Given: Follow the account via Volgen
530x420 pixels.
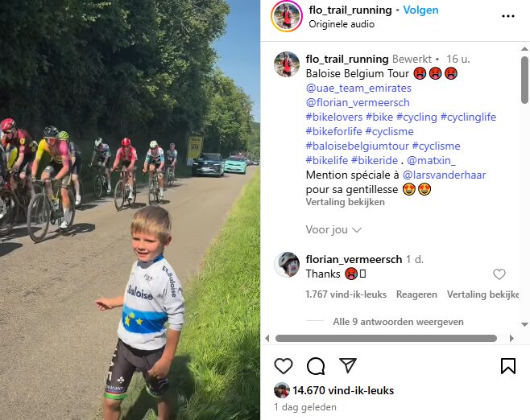Looking at the screenshot, I should coord(420,10).
